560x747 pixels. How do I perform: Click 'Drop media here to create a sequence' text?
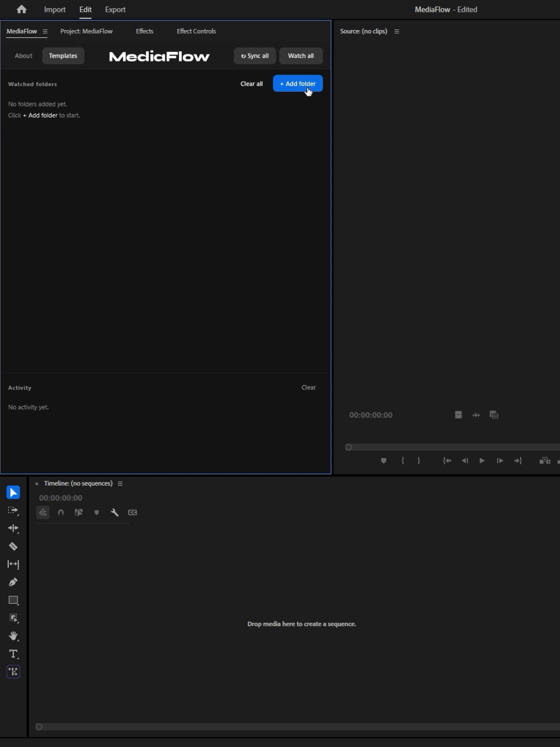coord(302,624)
